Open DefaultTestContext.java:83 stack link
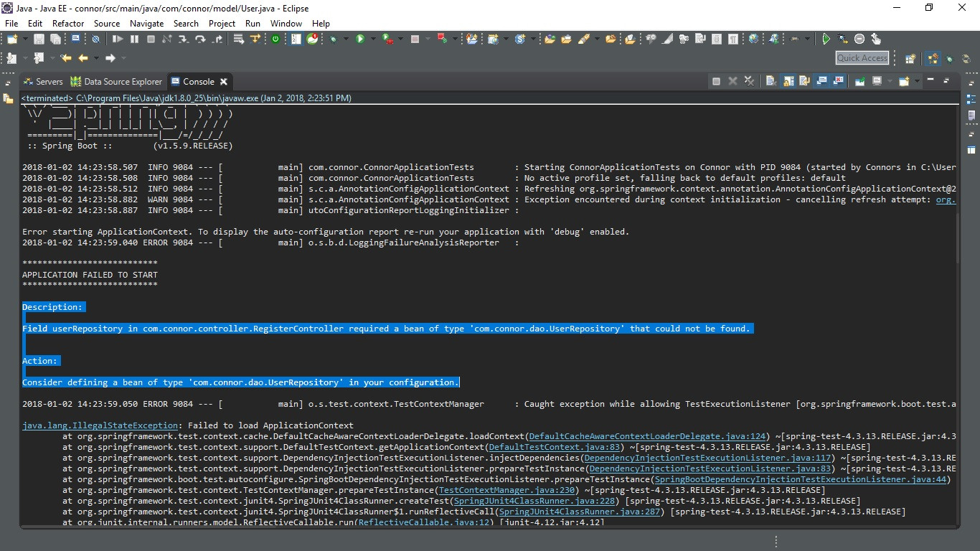980x551 pixels. tap(554, 447)
